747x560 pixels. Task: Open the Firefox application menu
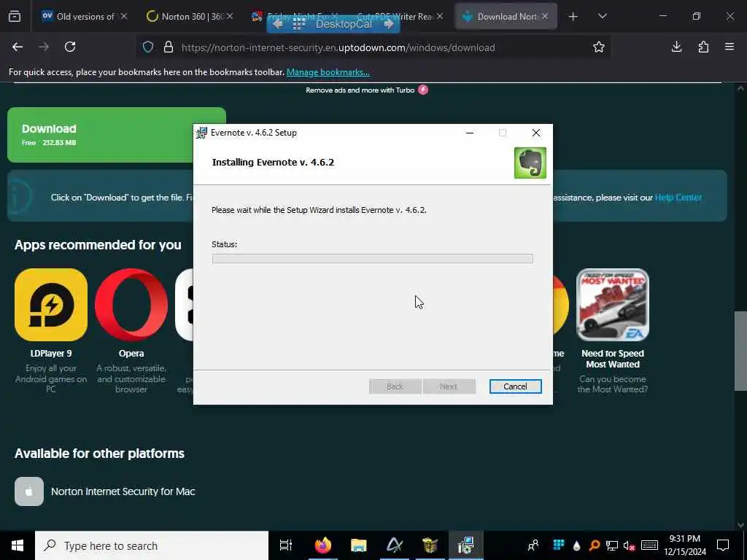(729, 47)
